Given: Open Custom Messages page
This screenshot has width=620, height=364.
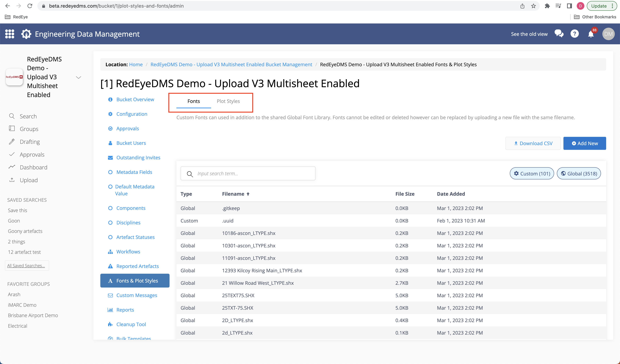Looking at the screenshot, I should pyautogui.click(x=136, y=295).
